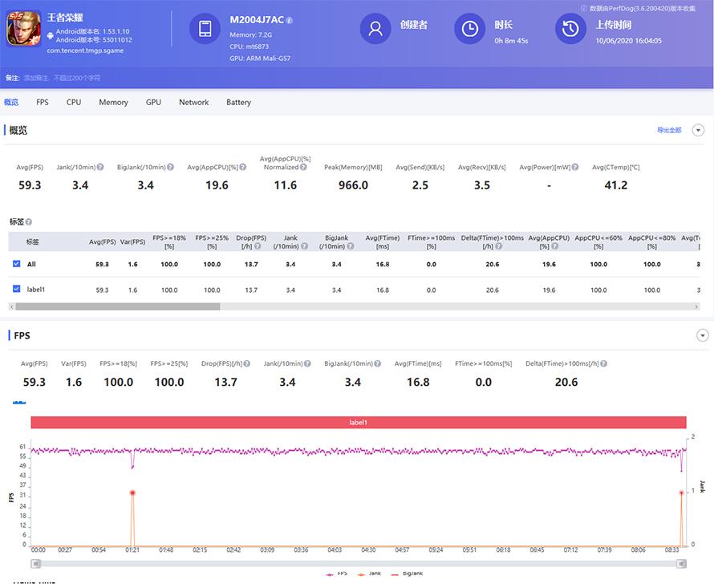This screenshot has width=714, height=588.
Task: Open help for Jank(/10min) in the overview summary
Action: point(100,167)
